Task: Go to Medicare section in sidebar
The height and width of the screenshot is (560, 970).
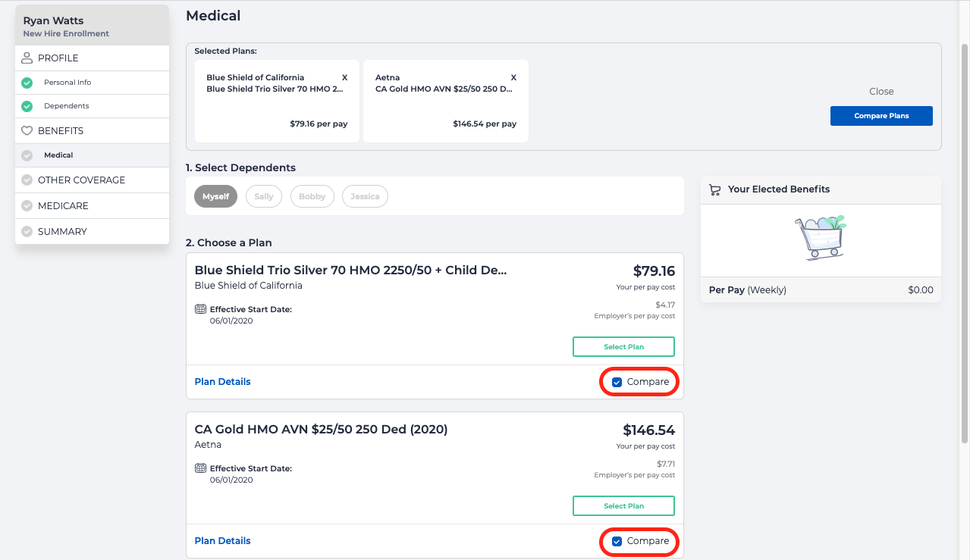Action: tap(63, 206)
